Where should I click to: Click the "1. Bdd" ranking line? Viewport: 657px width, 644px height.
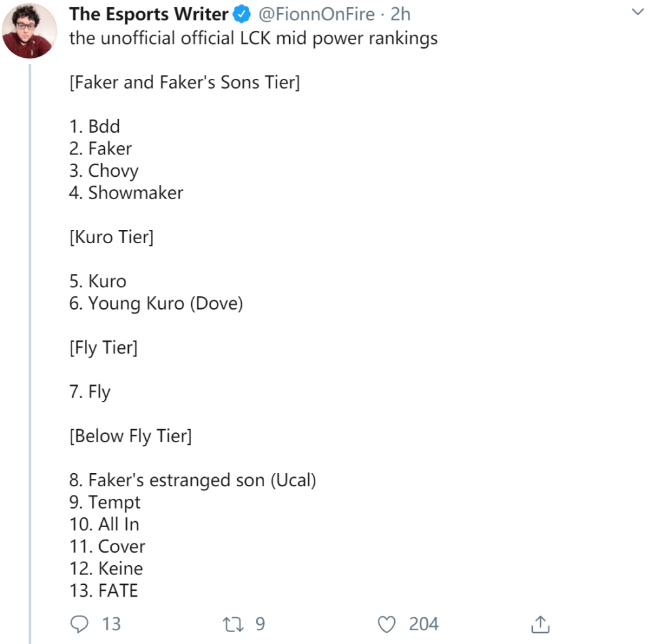[95, 126]
